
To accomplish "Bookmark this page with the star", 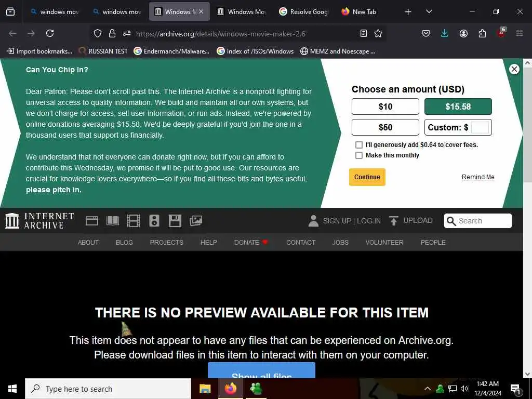I will click(x=378, y=33).
